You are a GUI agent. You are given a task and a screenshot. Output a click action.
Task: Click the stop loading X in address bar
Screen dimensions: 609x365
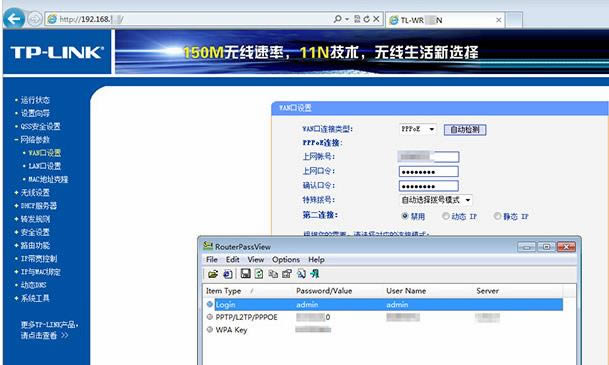click(376, 19)
